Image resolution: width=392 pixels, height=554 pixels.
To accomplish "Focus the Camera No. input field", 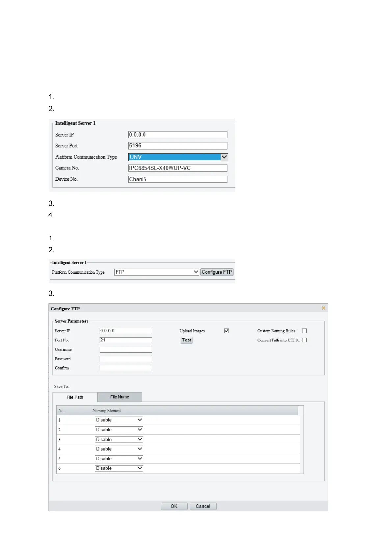I will click(178, 168).
